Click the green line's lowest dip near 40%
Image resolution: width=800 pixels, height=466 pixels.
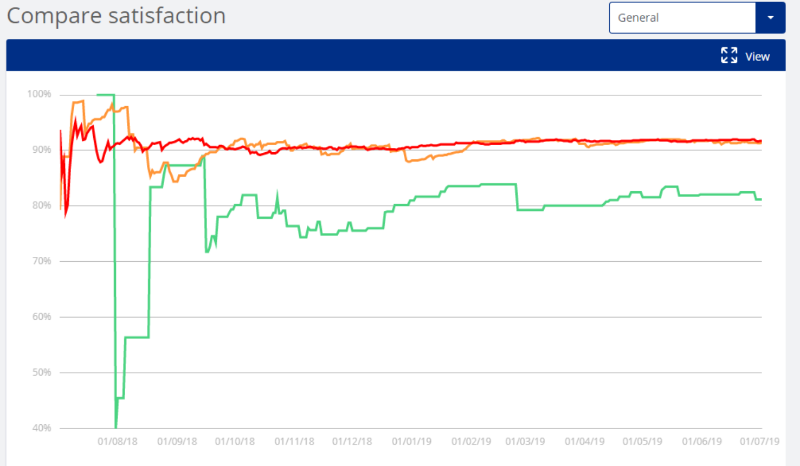click(116, 426)
